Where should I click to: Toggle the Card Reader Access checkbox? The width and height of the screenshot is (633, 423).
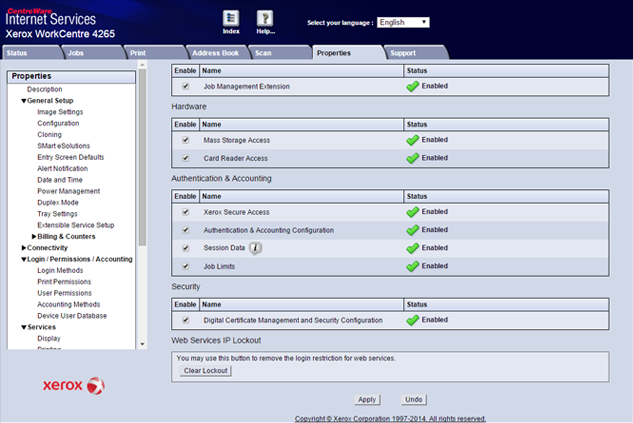coord(185,158)
